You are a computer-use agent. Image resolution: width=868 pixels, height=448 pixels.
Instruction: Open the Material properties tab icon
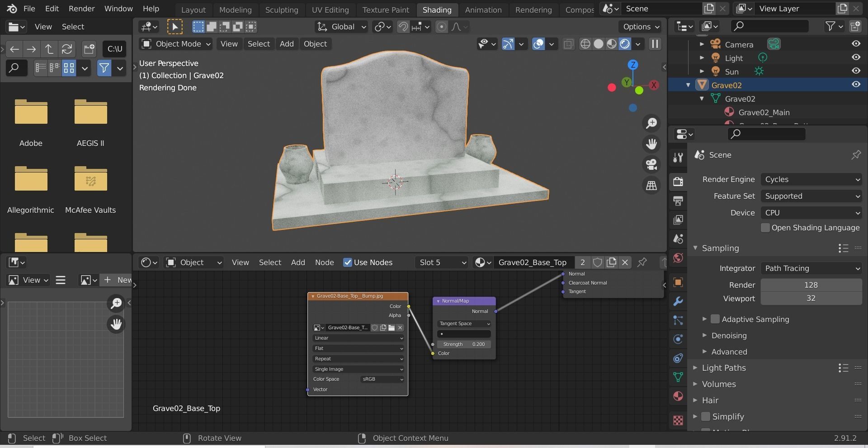click(x=678, y=396)
